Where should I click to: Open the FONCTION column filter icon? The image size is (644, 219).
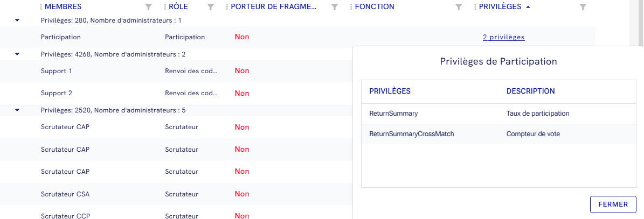click(x=459, y=7)
